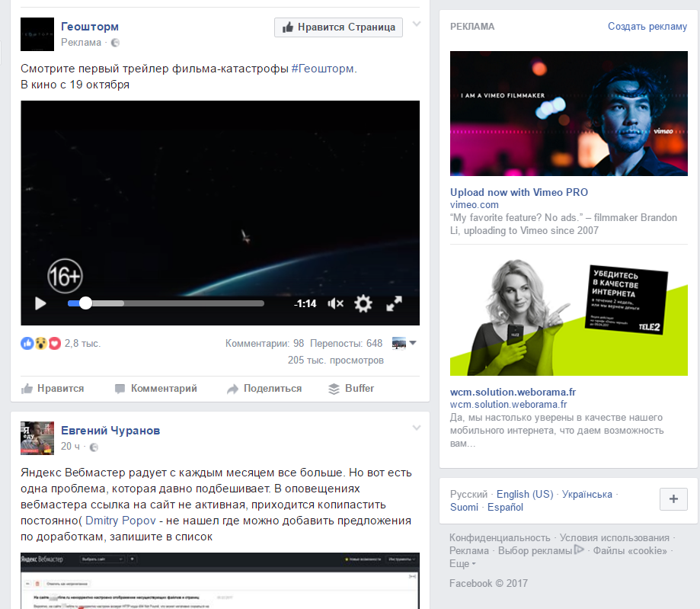Screen dimensions: 700x609
Task: Play the Геошторм trailer video
Action: tap(40, 303)
